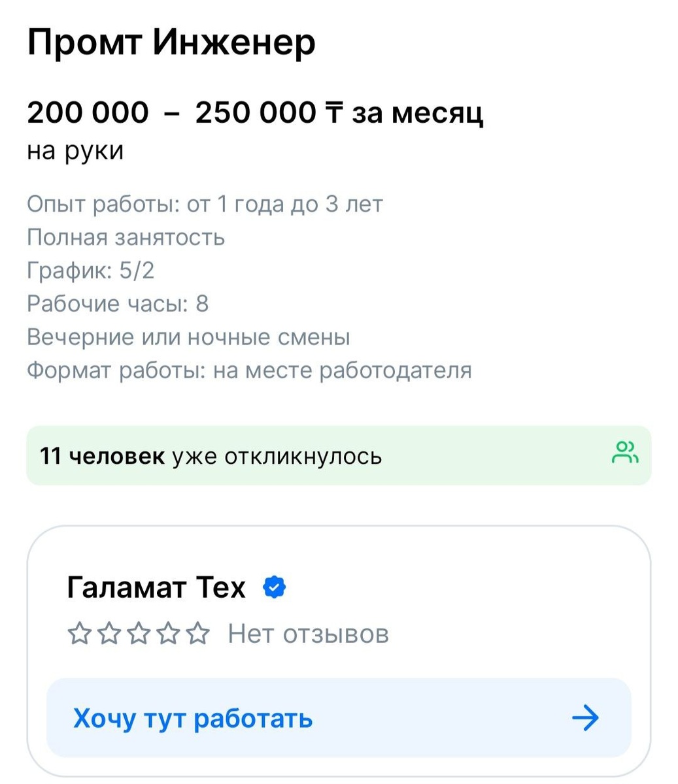Screen dimensions: 678x784
Task: Click the Опыт работы experience line
Action: [x=205, y=204]
